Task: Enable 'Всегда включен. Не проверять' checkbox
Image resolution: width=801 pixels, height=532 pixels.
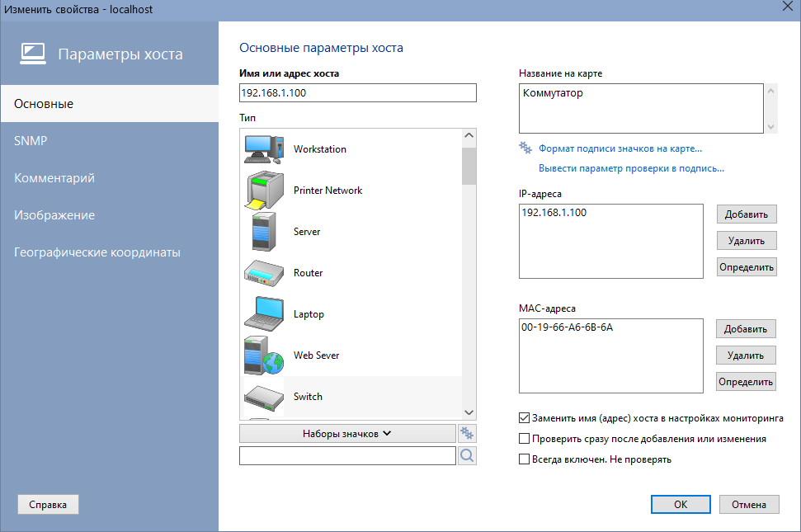Action: pos(524,459)
